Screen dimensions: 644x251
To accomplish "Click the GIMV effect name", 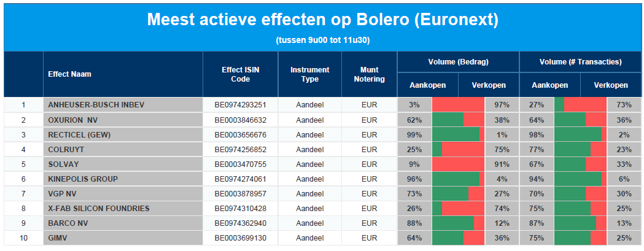I will [x=56, y=238].
